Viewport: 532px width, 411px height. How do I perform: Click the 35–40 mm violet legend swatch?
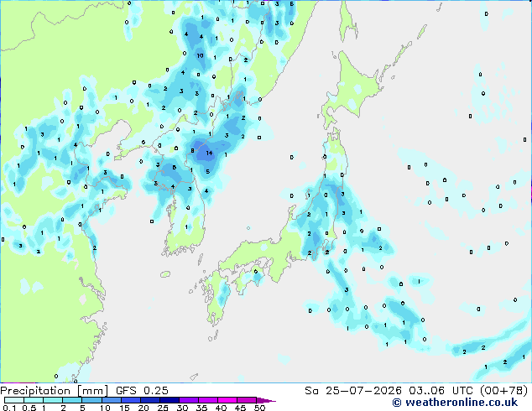pyautogui.click(x=208, y=400)
